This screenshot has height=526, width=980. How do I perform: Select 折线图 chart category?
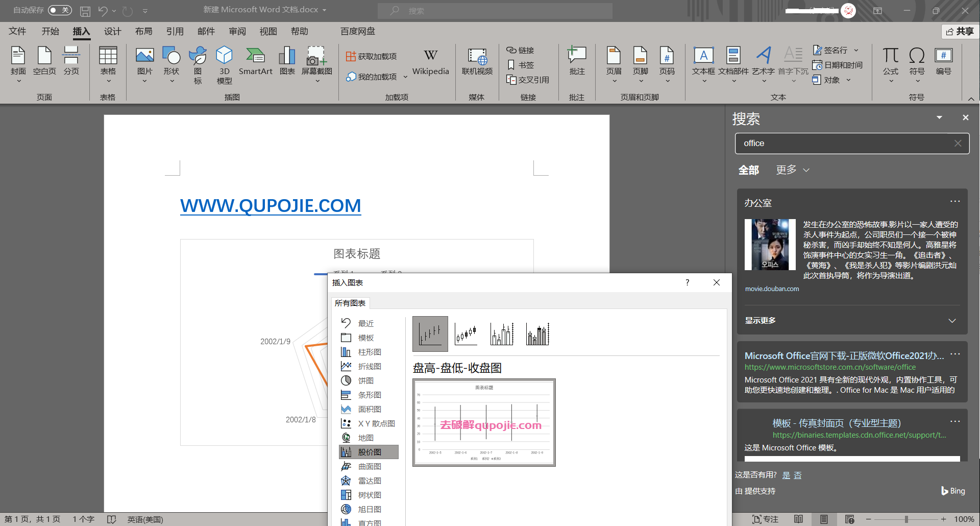[x=369, y=366]
